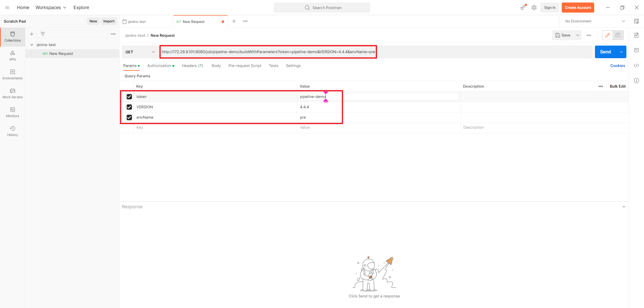Switch to the Pre-request Script tab
The height and width of the screenshot is (308, 644).
point(245,66)
